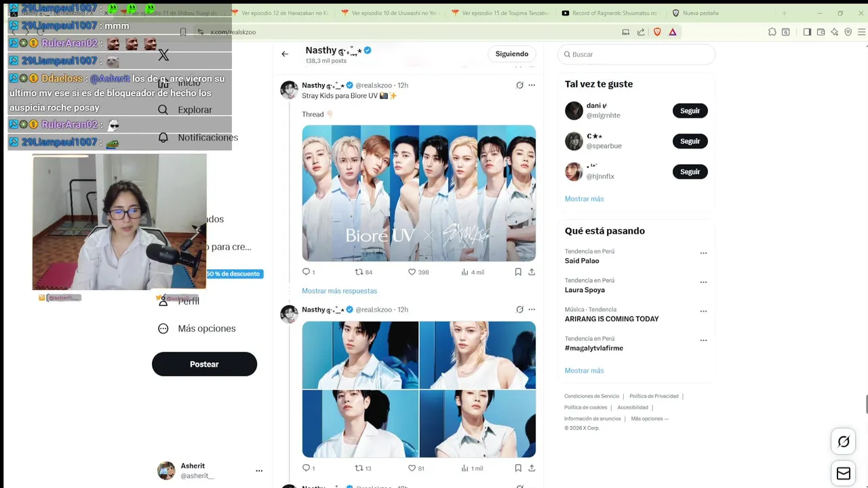Open the browser hamburger menu
Image resolution: width=868 pixels, height=488 pixels.
point(862,32)
